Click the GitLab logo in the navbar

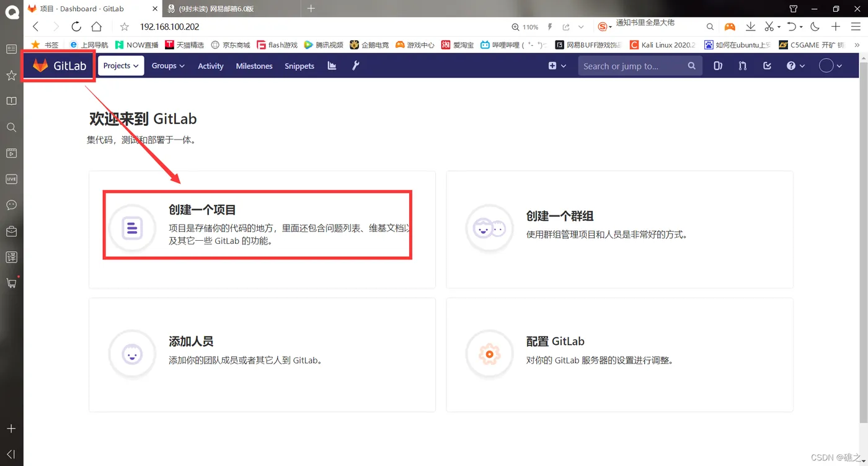60,66
